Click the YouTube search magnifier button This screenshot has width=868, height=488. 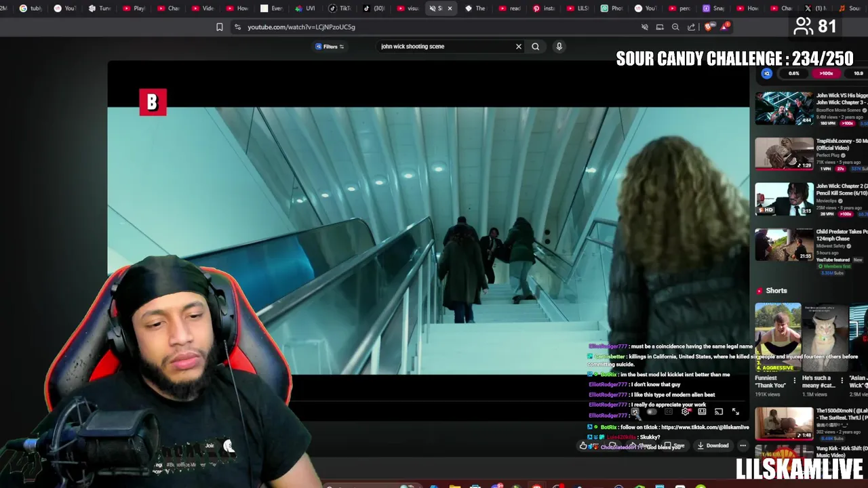tap(536, 47)
